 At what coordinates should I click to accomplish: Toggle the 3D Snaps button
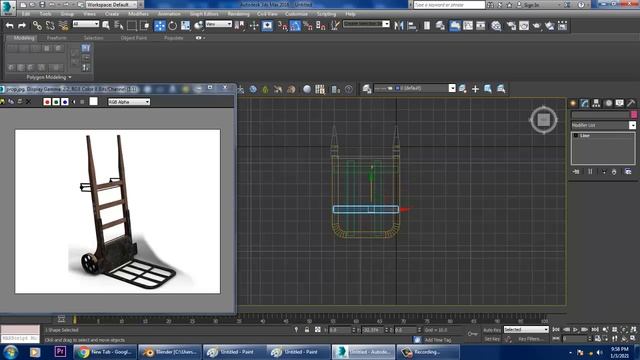[282, 26]
